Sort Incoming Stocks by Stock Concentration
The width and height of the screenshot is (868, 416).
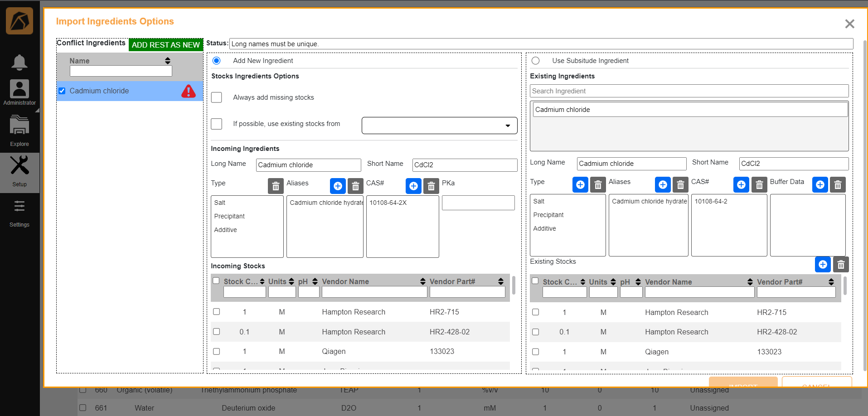point(262,281)
